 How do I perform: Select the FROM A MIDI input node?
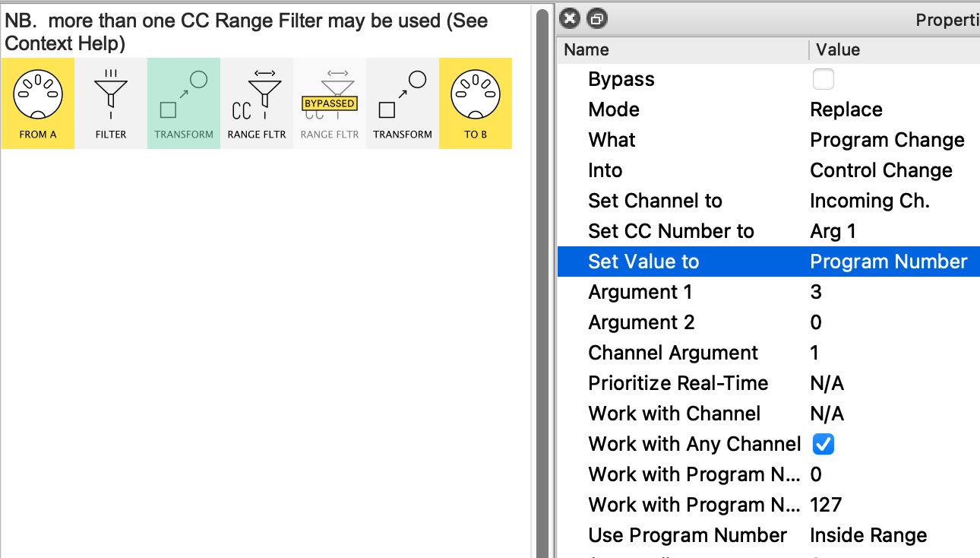(38, 103)
